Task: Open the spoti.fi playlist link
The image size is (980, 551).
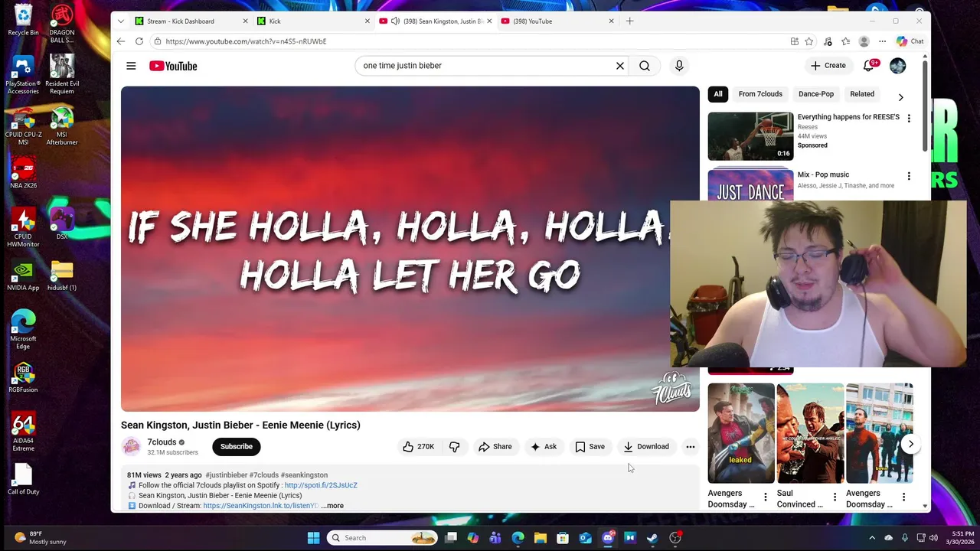Action: coord(321,485)
